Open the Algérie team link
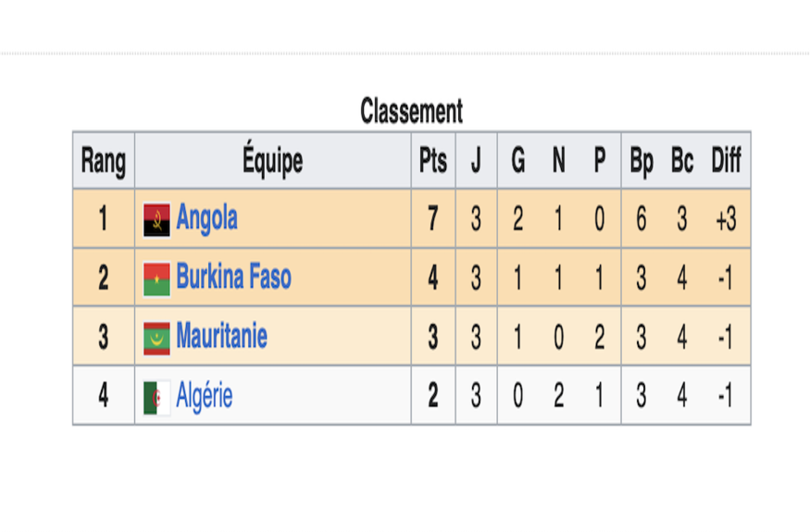810x532 pixels. [x=204, y=396]
